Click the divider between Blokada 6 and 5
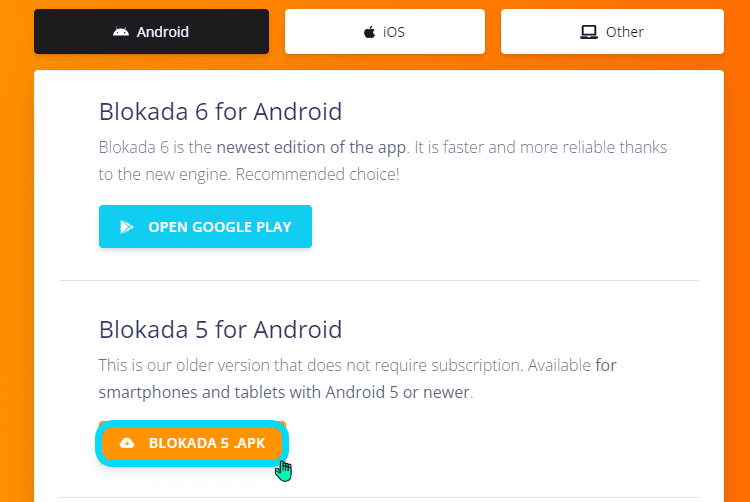 tap(379, 281)
